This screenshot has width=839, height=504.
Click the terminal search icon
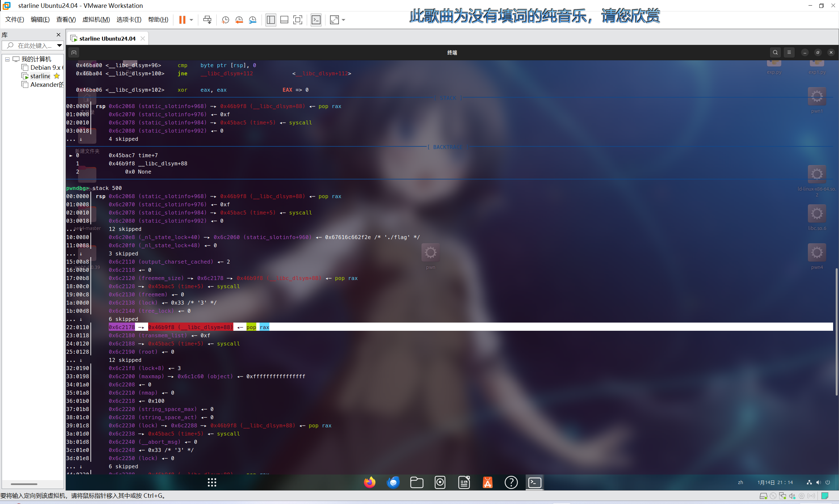pos(775,52)
